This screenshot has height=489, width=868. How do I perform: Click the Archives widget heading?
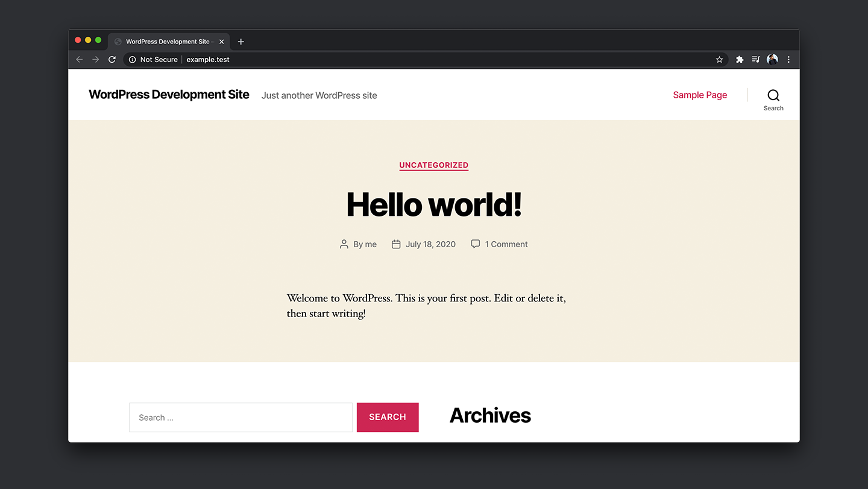(490, 415)
